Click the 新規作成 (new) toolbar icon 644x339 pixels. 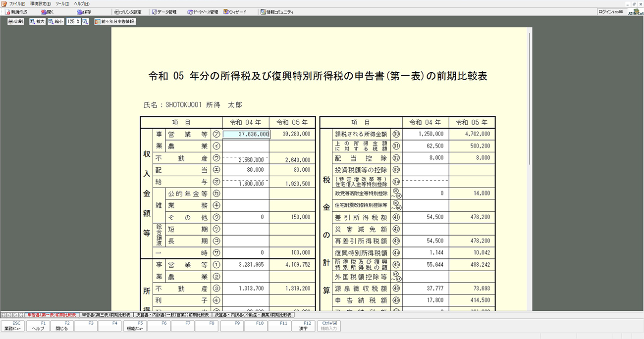tap(16, 12)
